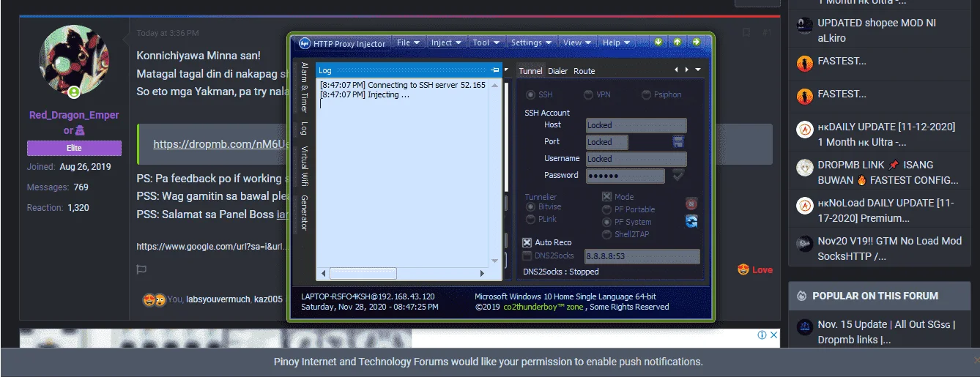Click avatar next to UPDATED shopee MOD thread
This screenshot has width=980, height=377.
(805, 26)
